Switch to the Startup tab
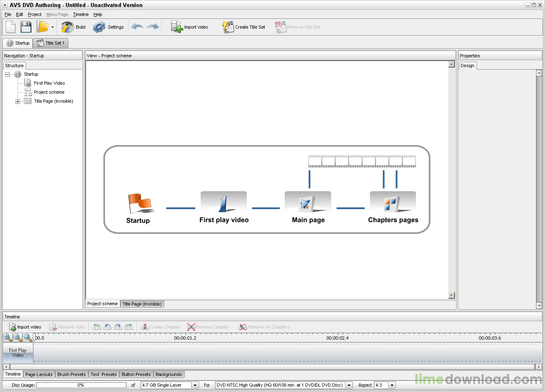Viewport: 545px width, 392px height. (18, 43)
